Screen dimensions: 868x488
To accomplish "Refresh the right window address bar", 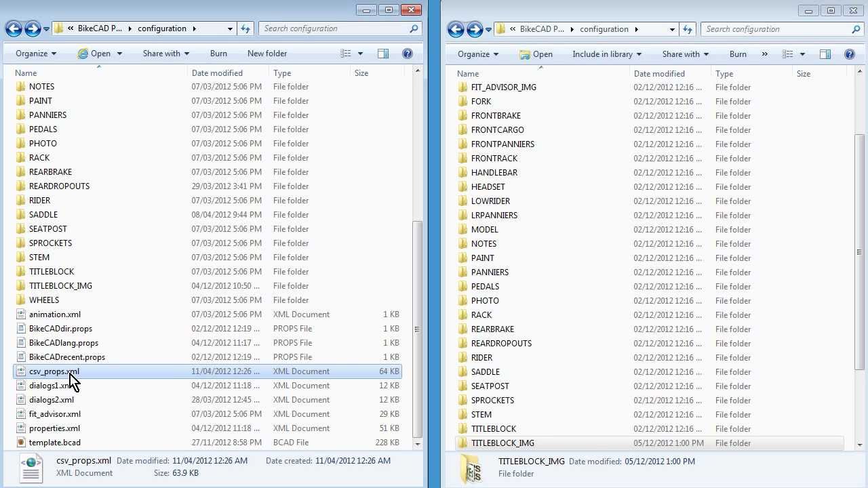I will 688,29.
